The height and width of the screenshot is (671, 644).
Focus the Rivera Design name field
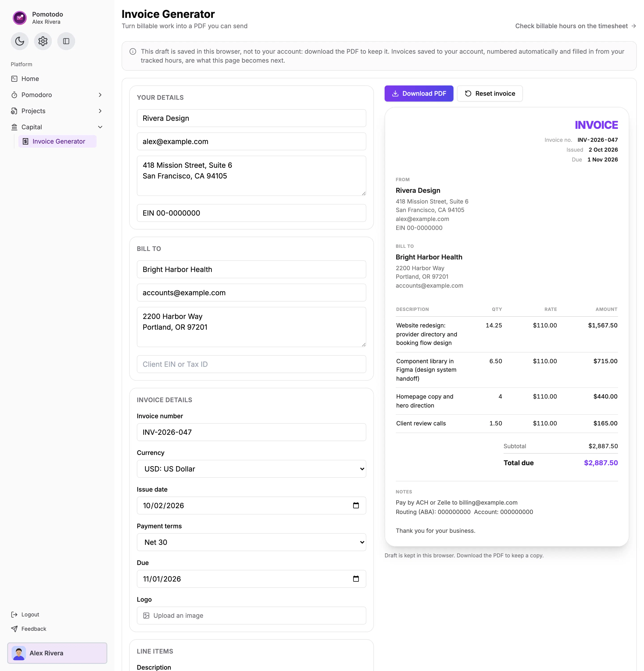[x=252, y=118]
